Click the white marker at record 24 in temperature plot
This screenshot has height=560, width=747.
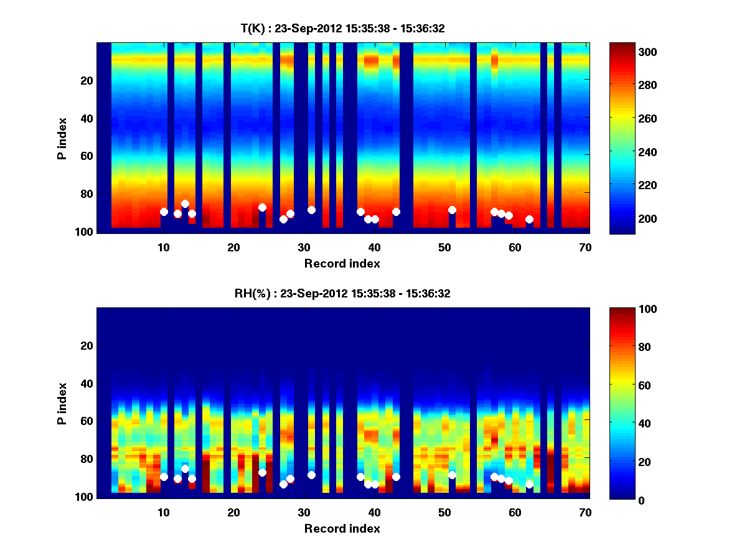coord(262,207)
